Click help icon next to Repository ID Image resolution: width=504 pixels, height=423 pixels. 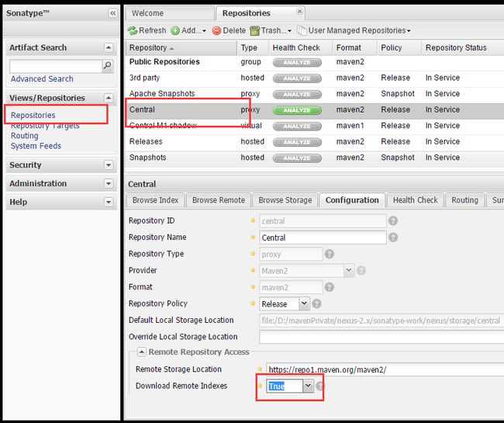[393, 221]
